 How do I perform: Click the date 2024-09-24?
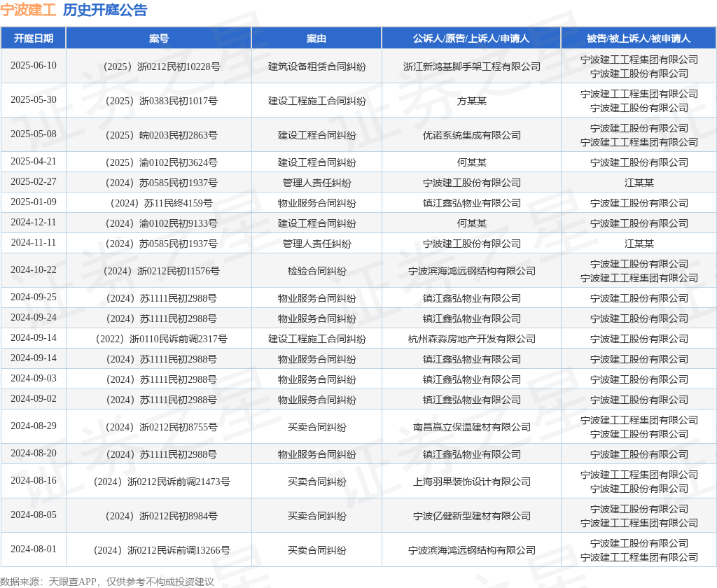click(34, 317)
